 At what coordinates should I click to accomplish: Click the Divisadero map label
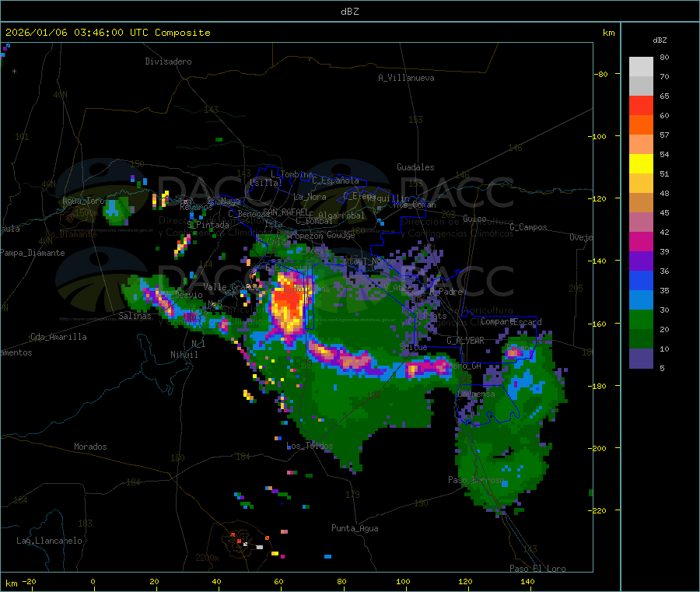coord(168,61)
